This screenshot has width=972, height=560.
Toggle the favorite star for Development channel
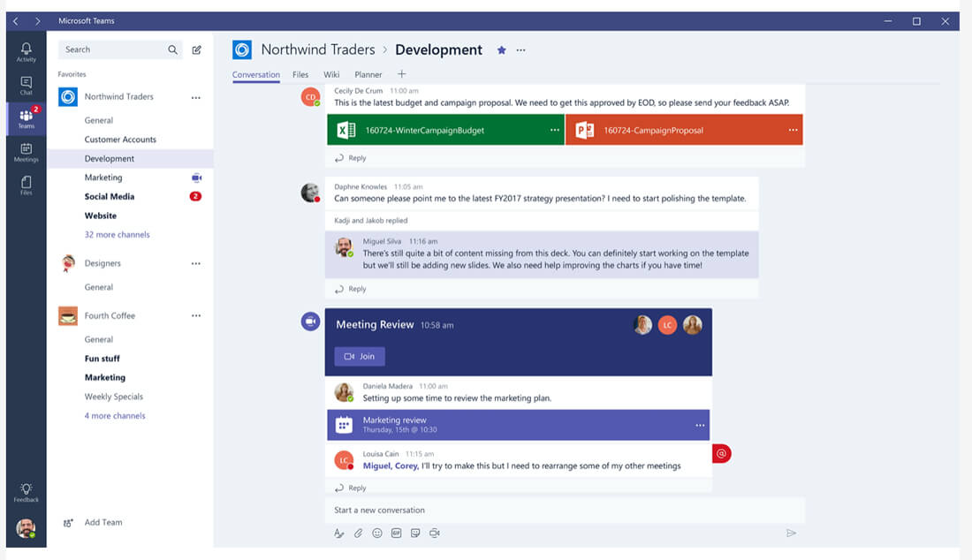[x=501, y=50]
